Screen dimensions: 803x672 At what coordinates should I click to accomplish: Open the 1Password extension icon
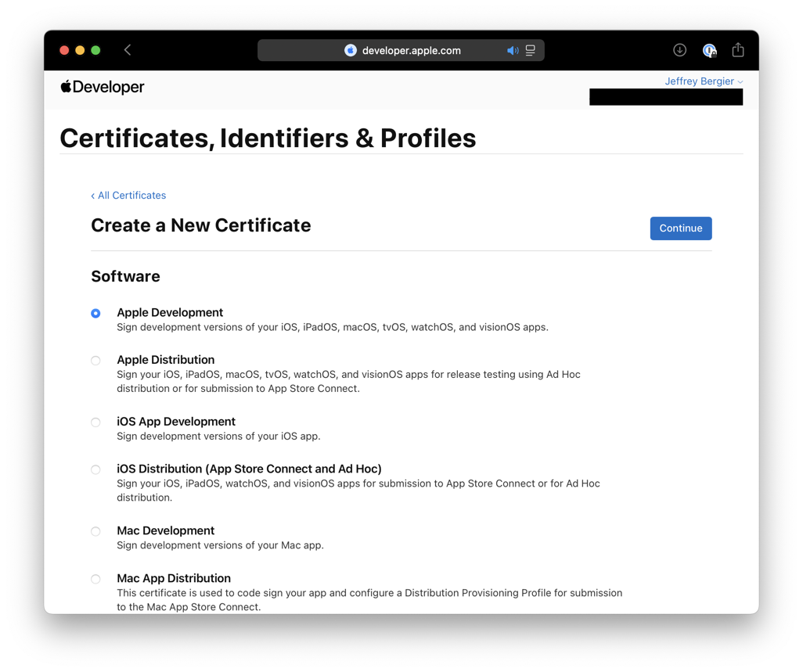click(x=709, y=50)
